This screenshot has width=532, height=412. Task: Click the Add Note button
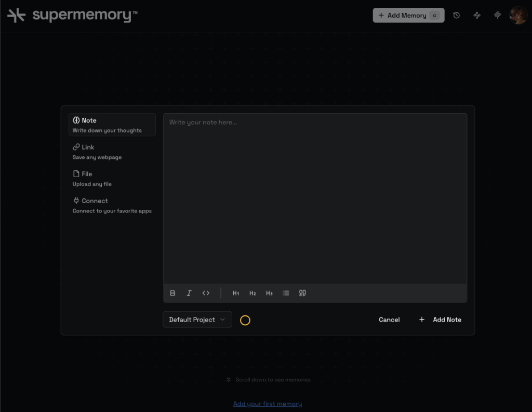click(x=441, y=320)
